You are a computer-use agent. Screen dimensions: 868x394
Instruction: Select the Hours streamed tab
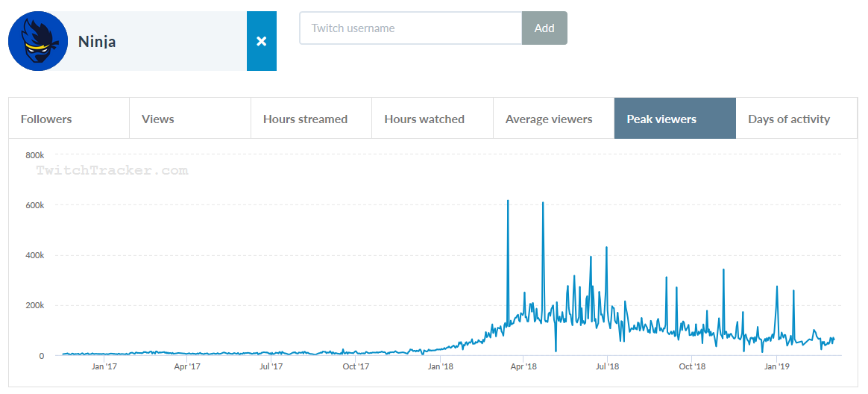coord(311,119)
